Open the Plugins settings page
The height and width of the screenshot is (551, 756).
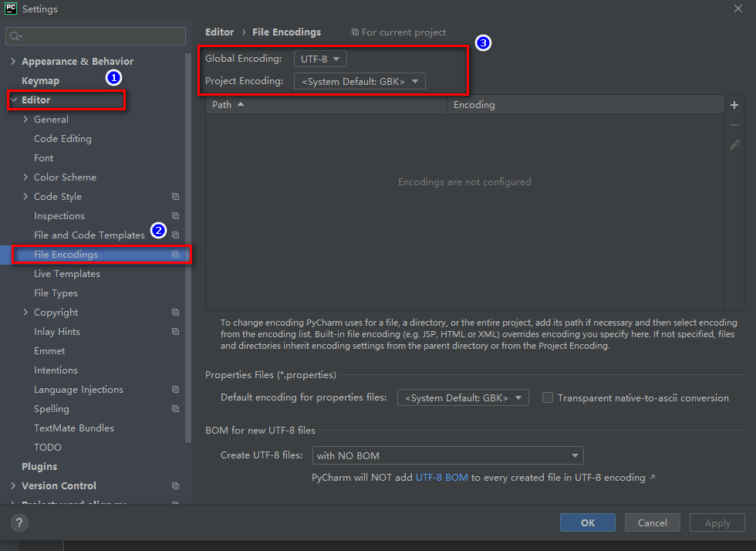click(x=39, y=467)
